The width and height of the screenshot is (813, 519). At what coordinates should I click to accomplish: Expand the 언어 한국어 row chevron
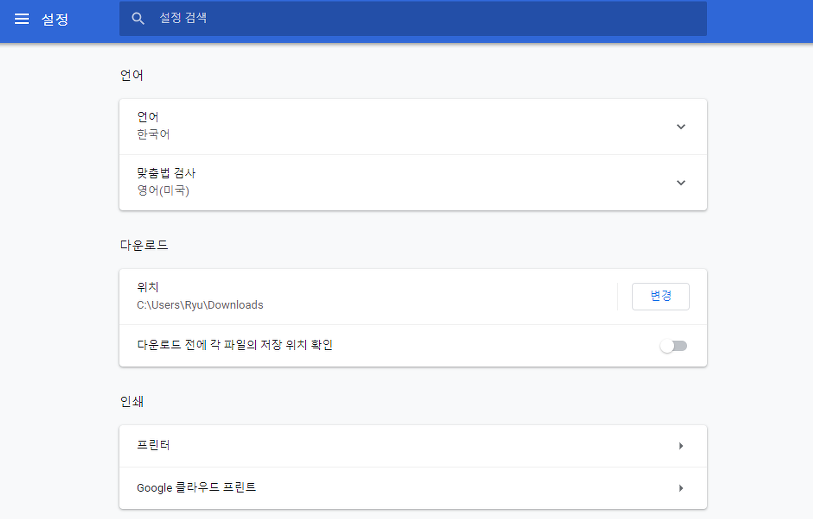[681, 127]
